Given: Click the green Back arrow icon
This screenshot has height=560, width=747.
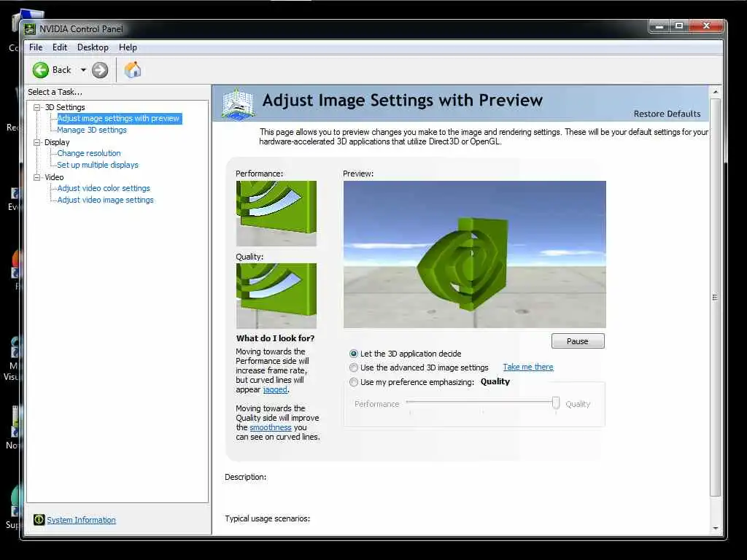Looking at the screenshot, I should click(41, 70).
